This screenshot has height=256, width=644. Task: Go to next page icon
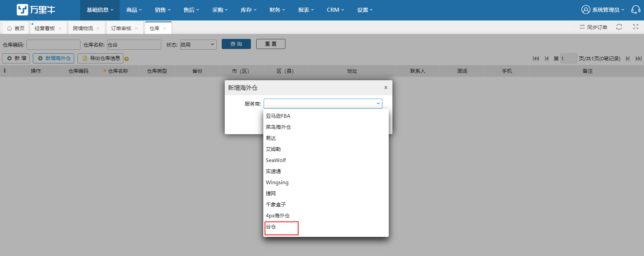(628, 59)
